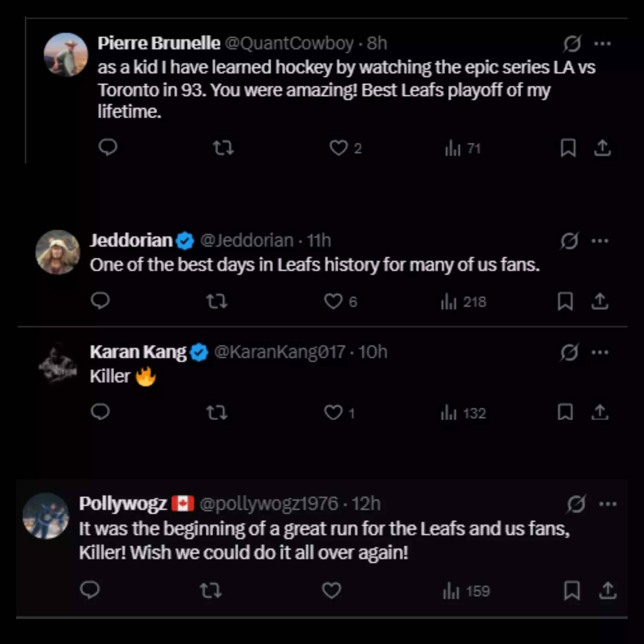Open @QuantCowboy profile handle
The width and height of the screenshot is (644, 644).
click(x=289, y=43)
